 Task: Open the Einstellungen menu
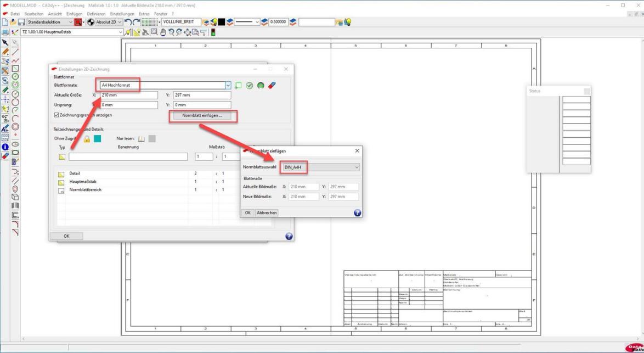(x=122, y=14)
